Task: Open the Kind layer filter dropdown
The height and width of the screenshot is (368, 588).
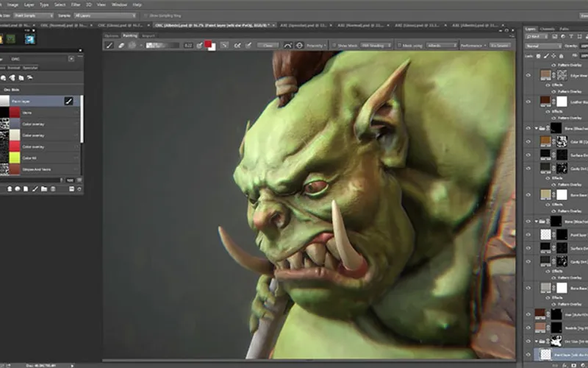Action: [537, 36]
